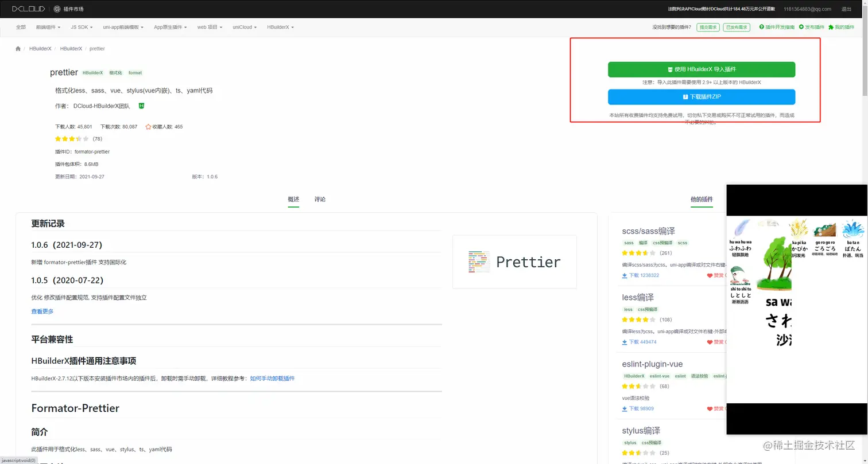
Task: Expand JS SDK dropdown menu
Action: [x=82, y=27]
